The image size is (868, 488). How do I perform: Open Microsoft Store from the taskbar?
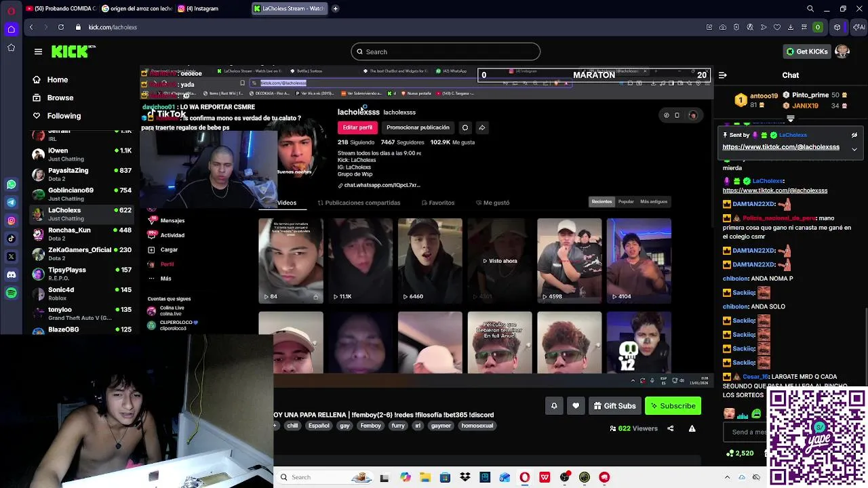point(445,477)
